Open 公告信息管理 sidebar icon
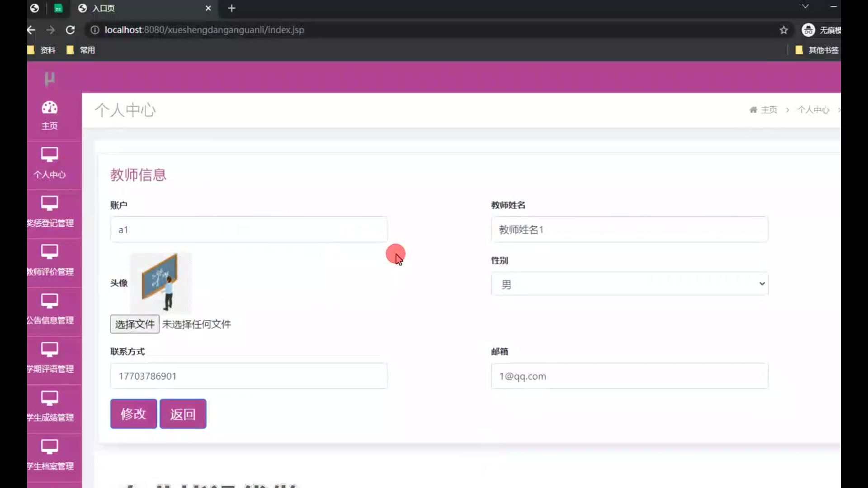The height and width of the screenshot is (488, 868). click(x=50, y=300)
